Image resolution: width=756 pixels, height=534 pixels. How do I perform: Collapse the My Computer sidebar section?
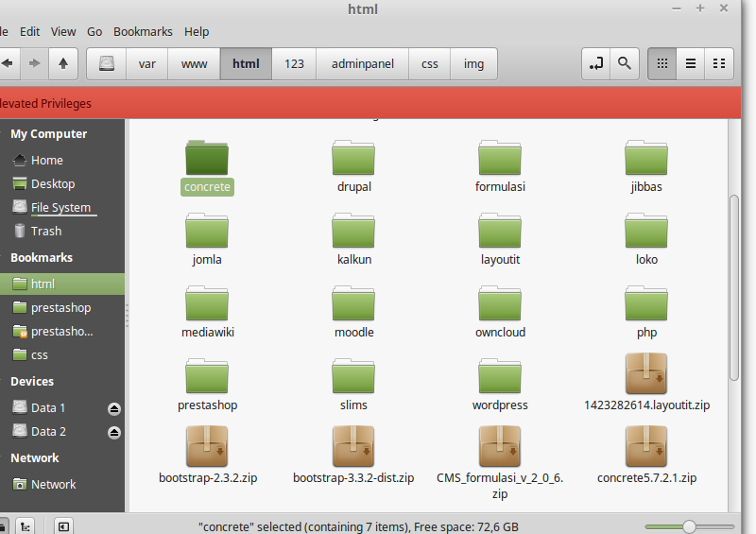(x=49, y=134)
